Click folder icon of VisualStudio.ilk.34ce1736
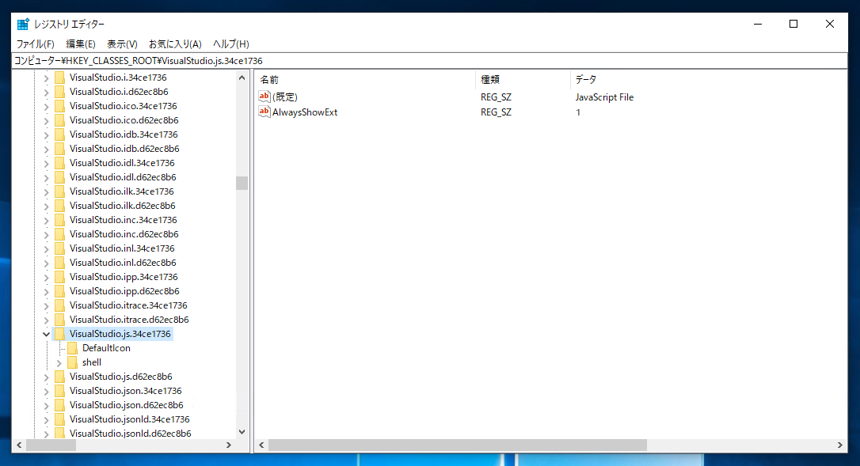Viewport: 860px width, 466px height. coord(60,191)
